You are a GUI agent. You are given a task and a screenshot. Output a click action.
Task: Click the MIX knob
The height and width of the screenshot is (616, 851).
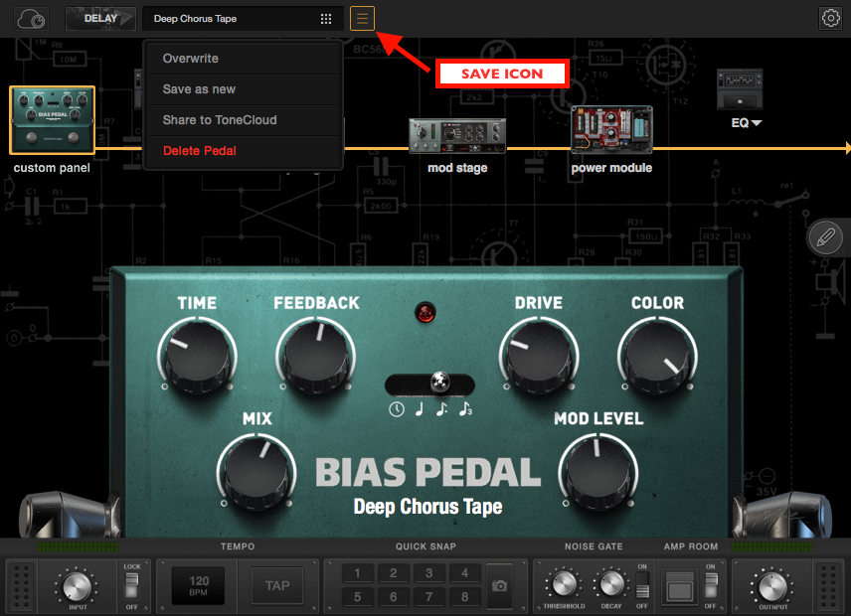tap(256, 472)
